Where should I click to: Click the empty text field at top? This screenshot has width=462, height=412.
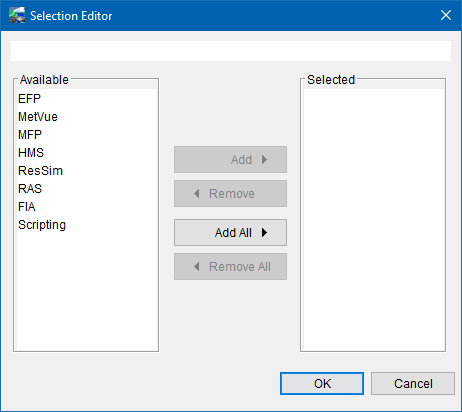(x=231, y=51)
